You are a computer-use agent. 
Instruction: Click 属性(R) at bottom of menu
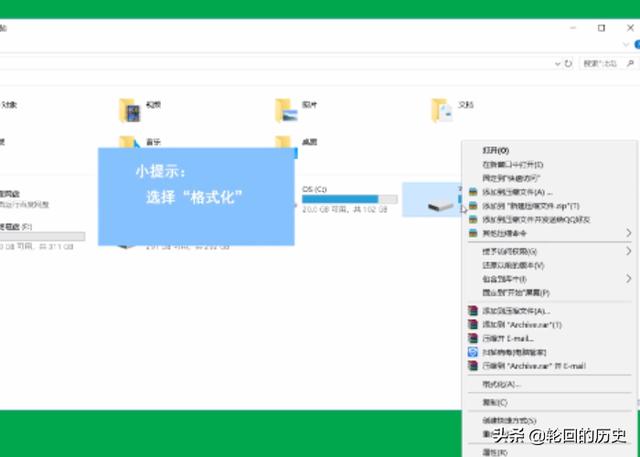coord(496,452)
